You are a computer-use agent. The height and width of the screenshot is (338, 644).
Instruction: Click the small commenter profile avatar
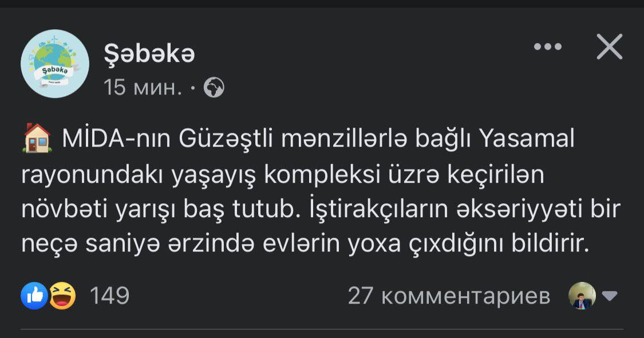point(582,296)
